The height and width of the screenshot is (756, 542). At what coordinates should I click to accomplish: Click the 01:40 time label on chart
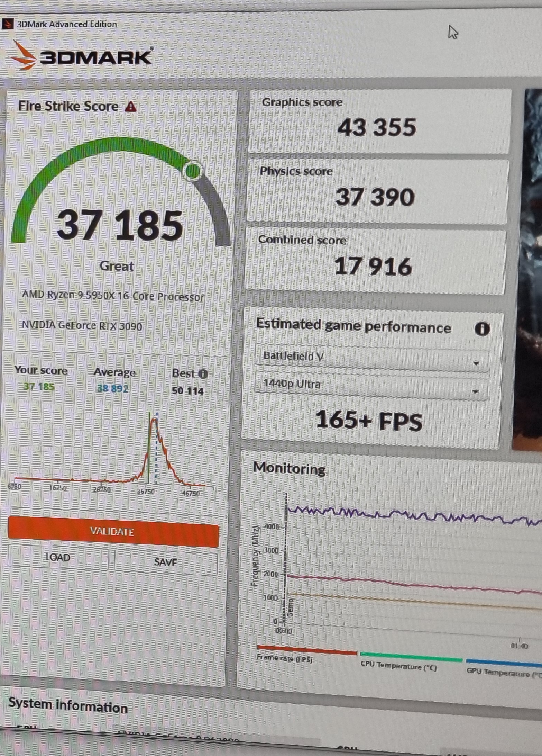[519, 646]
